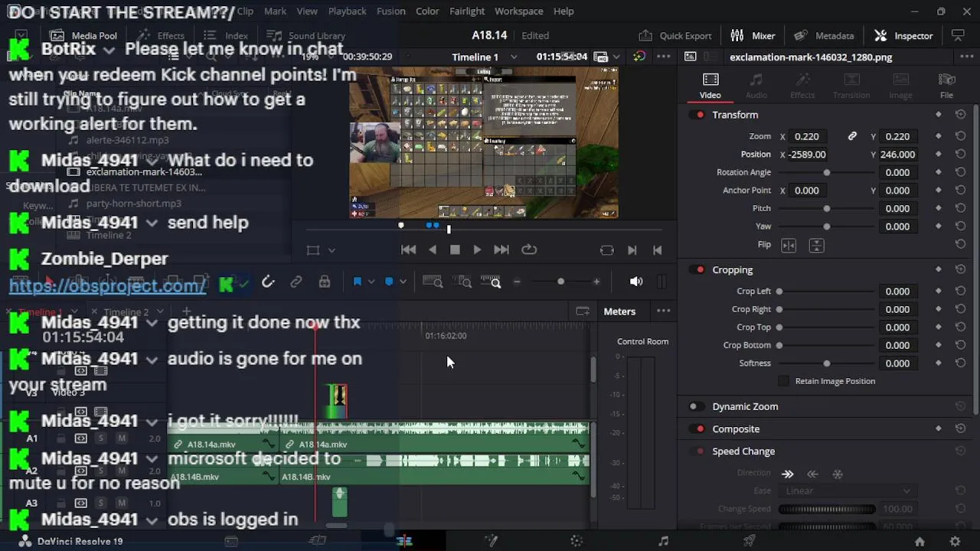Viewport: 980px width, 551px height.
Task: Open project settings gear icon
Action: point(955,541)
